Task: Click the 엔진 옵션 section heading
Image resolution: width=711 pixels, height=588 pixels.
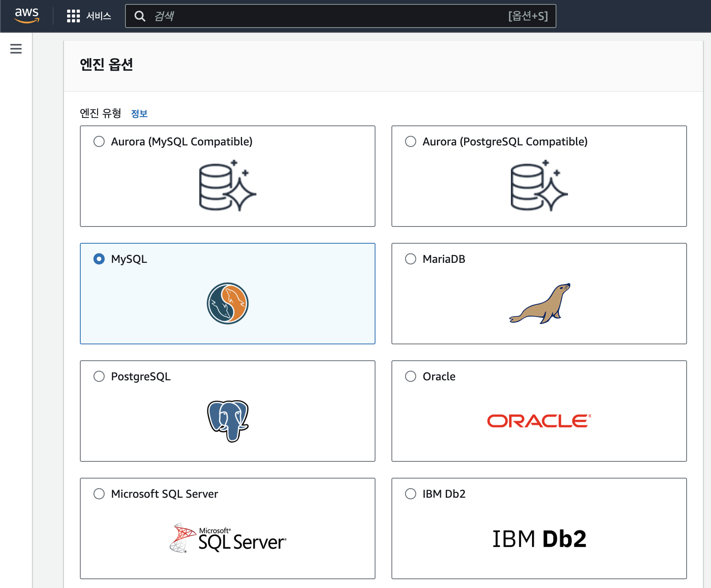Action: (106, 64)
